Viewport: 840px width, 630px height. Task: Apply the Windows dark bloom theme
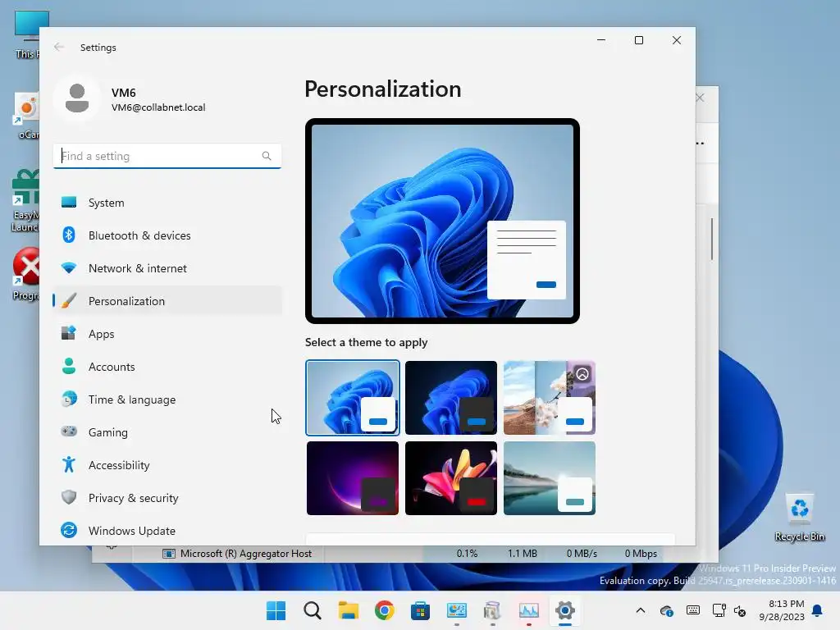(451, 398)
